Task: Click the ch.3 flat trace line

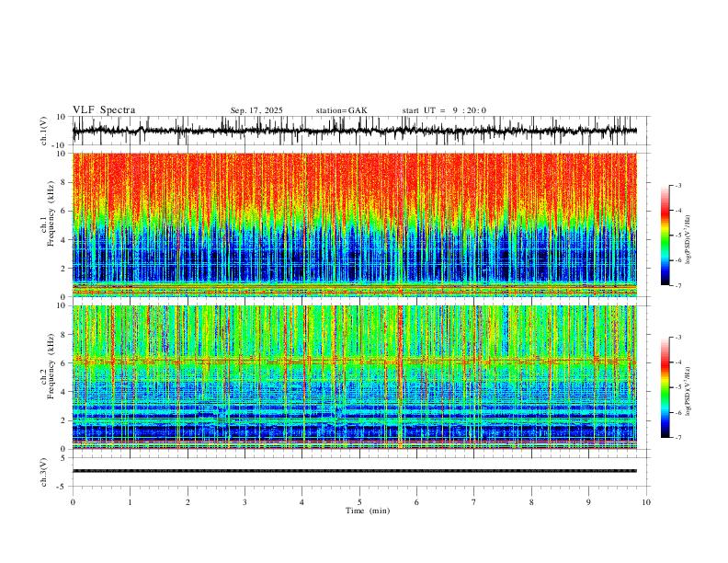Action: 355,471
